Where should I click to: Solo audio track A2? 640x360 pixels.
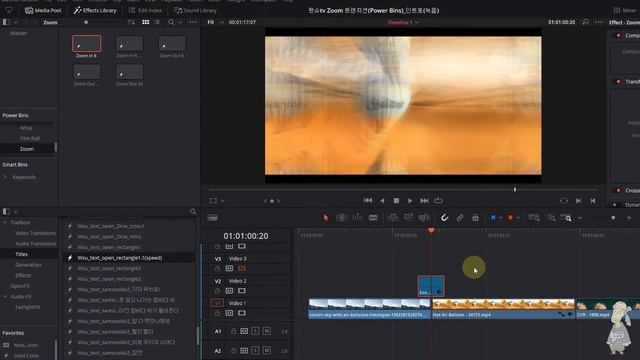tap(256, 350)
